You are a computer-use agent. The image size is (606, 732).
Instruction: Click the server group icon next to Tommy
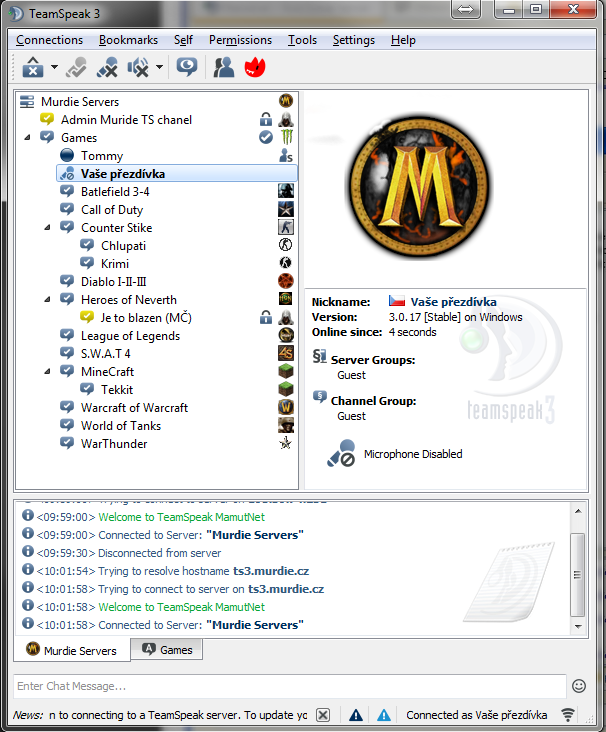tap(286, 155)
